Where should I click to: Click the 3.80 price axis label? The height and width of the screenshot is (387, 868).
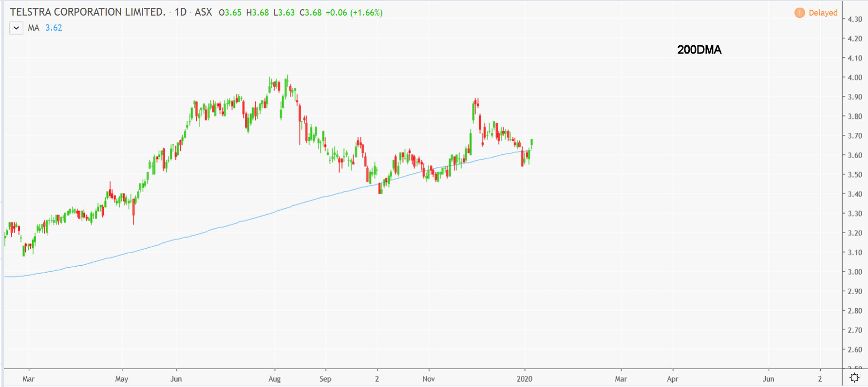pos(855,116)
